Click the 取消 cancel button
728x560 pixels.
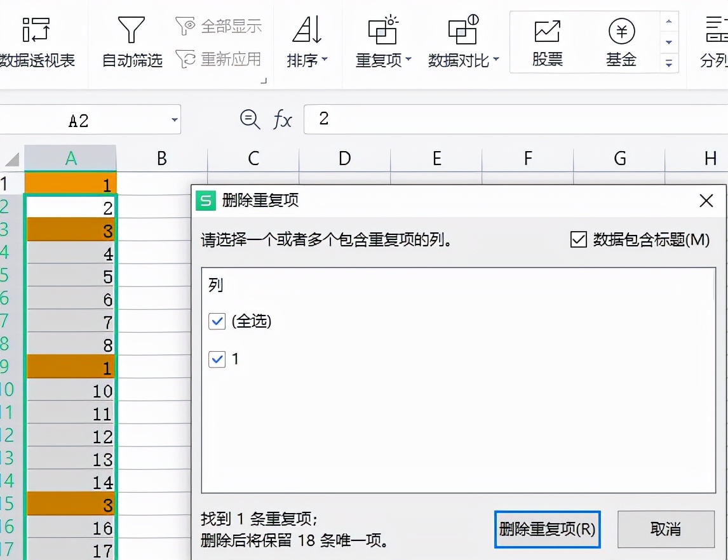[x=666, y=530]
